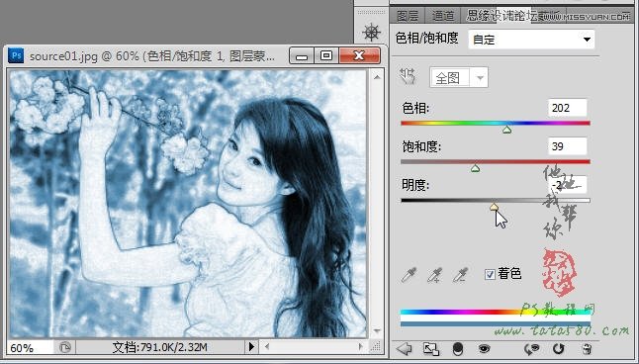The image size is (639, 364).
Task: Switch to the 图层 tab
Action: (x=408, y=16)
